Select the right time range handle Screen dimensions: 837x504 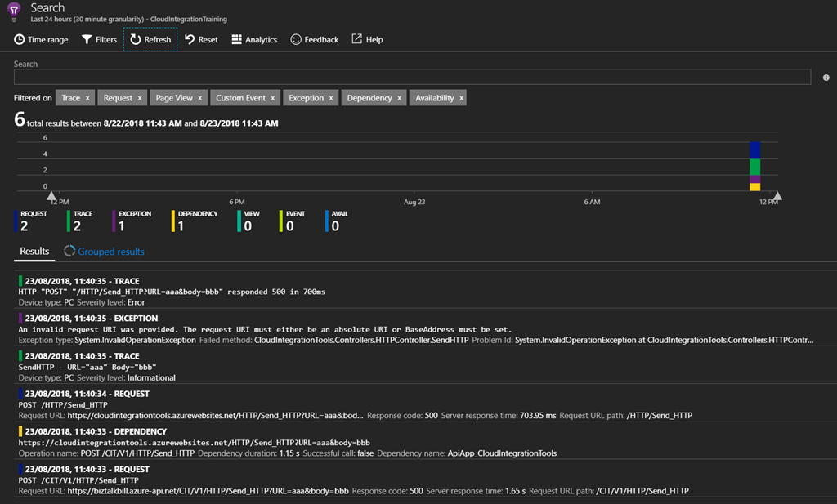click(x=778, y=196)
